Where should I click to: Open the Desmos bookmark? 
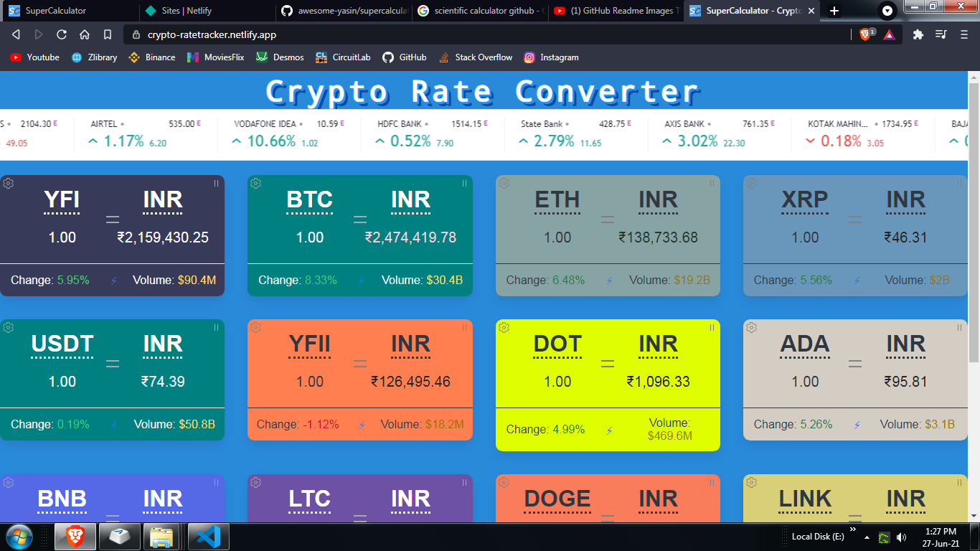point(280,57)
